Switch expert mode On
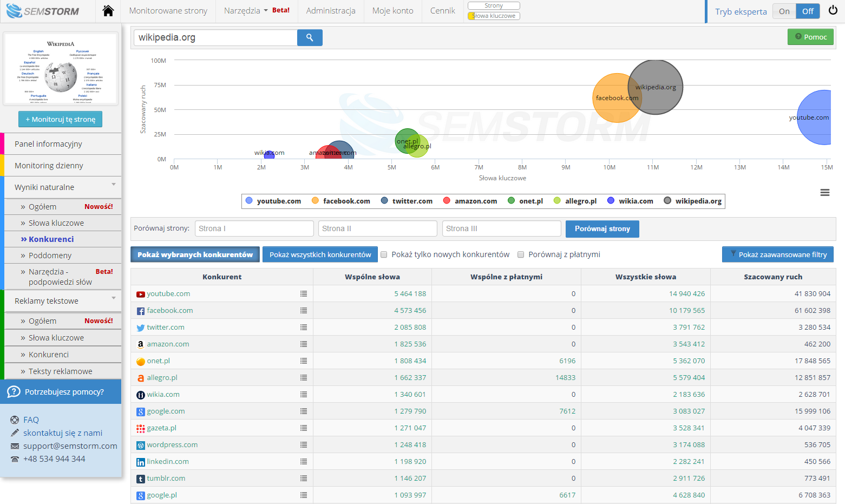The height and width of the screenshot is (504, 845). [x=784, y=11]
